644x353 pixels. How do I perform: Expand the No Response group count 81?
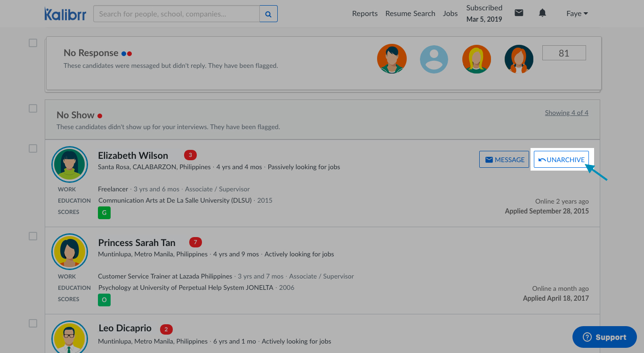[x=564, y=53]
